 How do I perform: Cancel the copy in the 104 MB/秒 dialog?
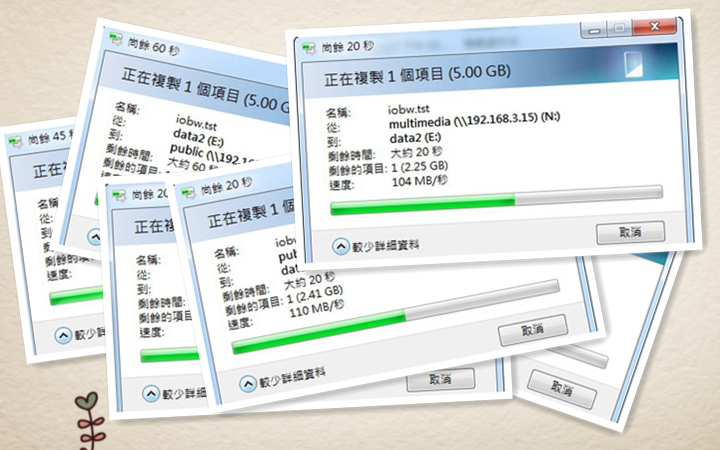630,232
